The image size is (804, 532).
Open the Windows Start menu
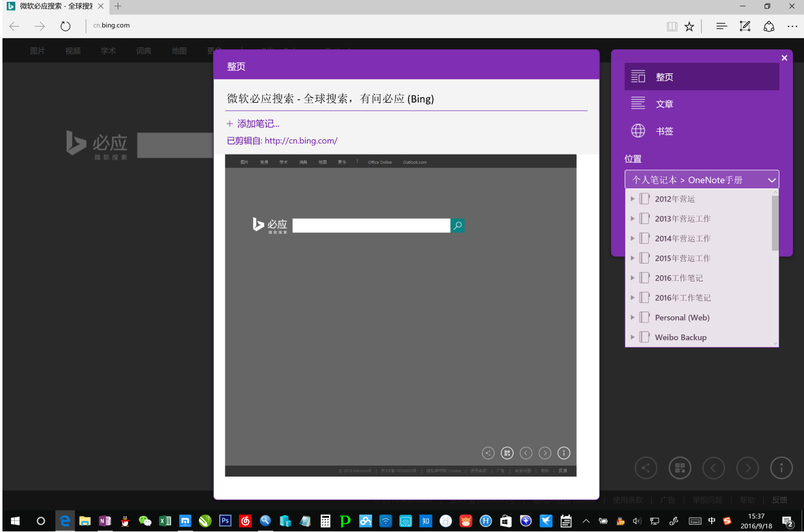[x=15, y=521]
